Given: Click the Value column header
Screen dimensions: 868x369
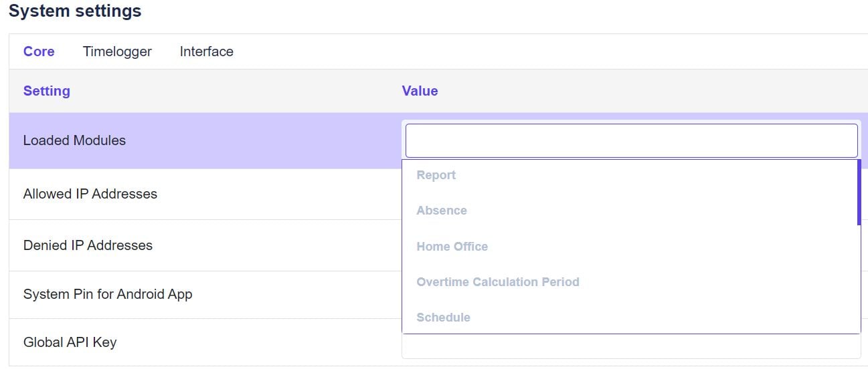Looking at the screenshot, I should 420,91.
